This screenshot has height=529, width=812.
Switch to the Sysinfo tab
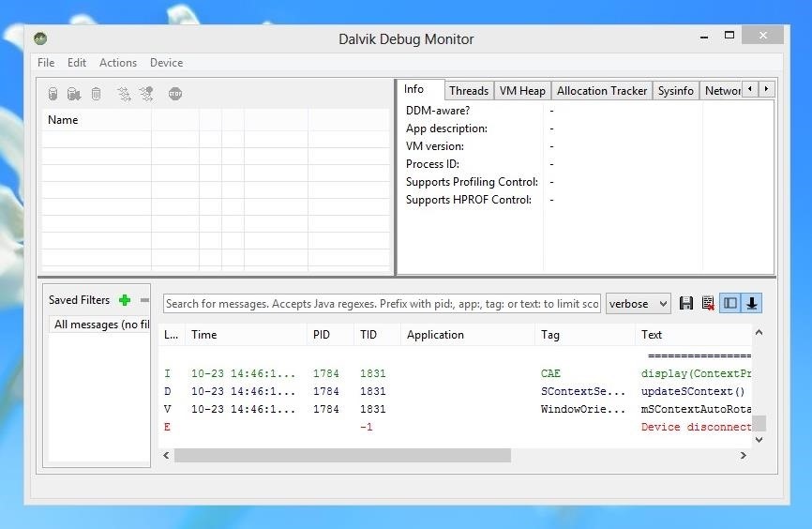point(675,91)
